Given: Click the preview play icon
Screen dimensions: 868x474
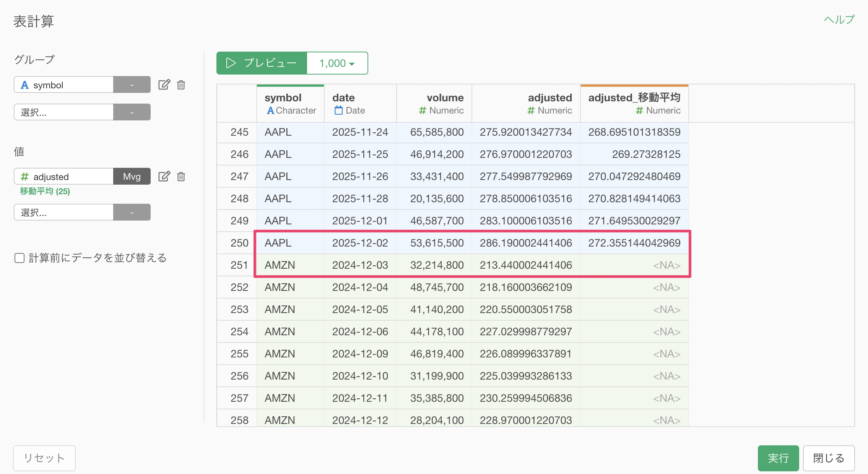Looking at the screenshot, I should [x=231, y=63].
